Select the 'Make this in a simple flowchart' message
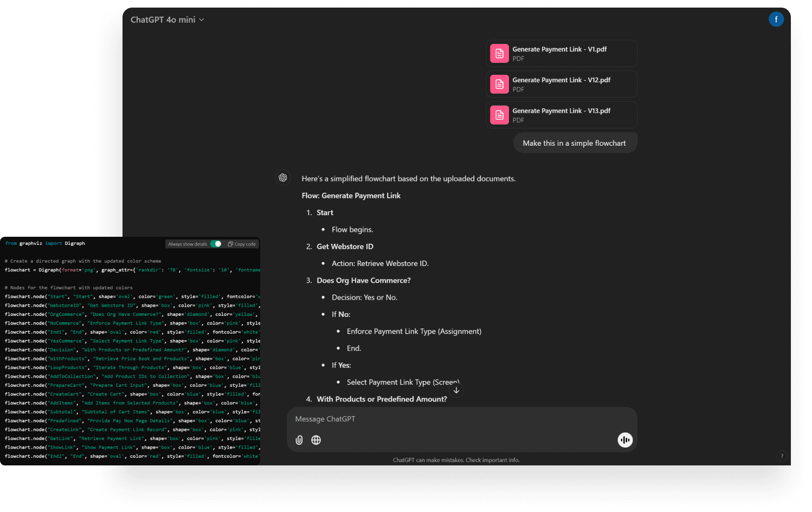Screen dimensions: 812x512 tap(575, 143)
